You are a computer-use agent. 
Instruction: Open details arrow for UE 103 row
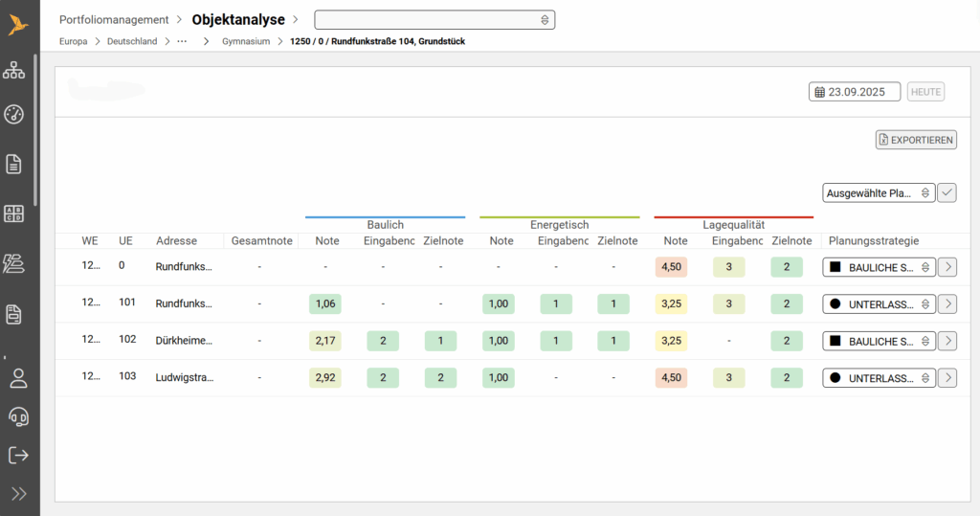point(947,378)
